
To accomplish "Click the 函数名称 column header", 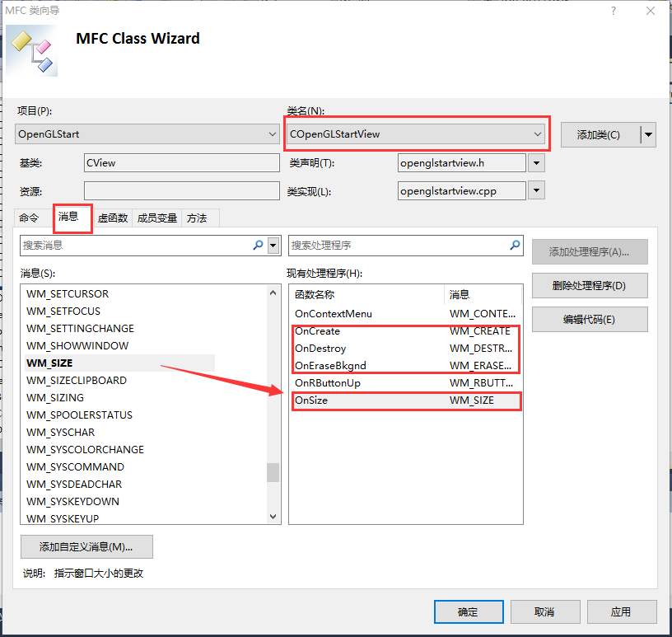I will coord(367,295).
